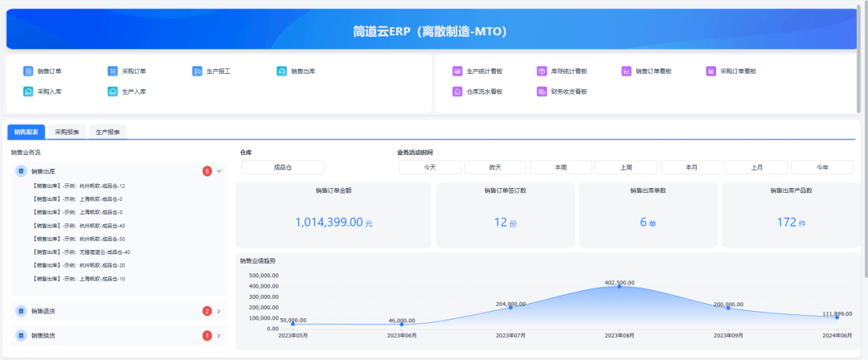Image resolution: width=868 pixels, height=360 pixels.
Task: Open the 无锡简道云-成品仓-40 outbound entry
Action: pos(82,252)
